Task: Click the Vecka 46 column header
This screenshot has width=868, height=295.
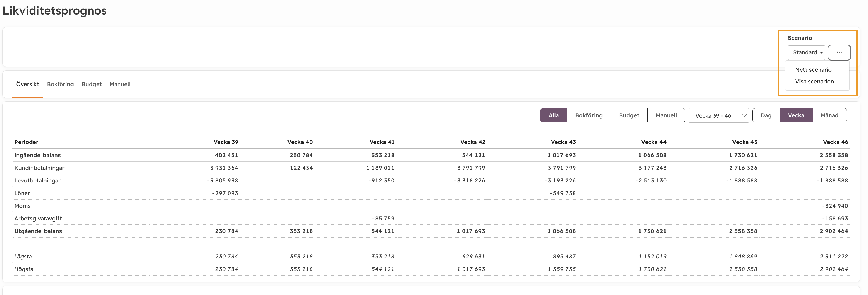Action: click(x=836, y=142)
